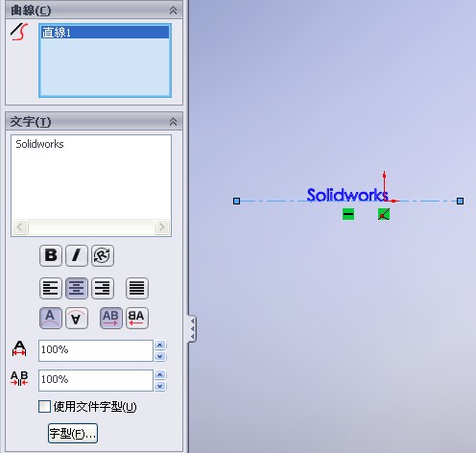Screen dimensions: 476x453
Task: Select the left endpoint of the line
Action: 236,201
